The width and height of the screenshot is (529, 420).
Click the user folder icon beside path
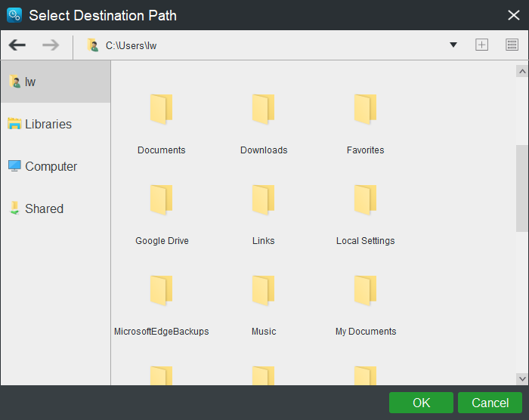pyautogui.click(x=93, y=45)
